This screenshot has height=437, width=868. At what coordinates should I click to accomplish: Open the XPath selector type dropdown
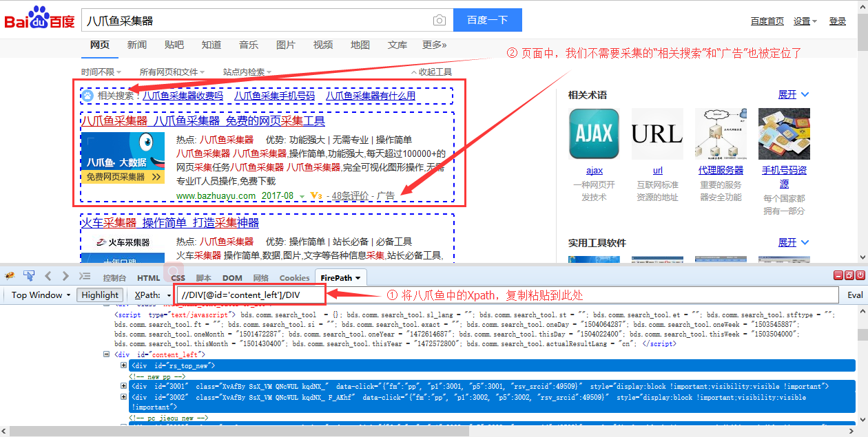(x=153, y=295)
